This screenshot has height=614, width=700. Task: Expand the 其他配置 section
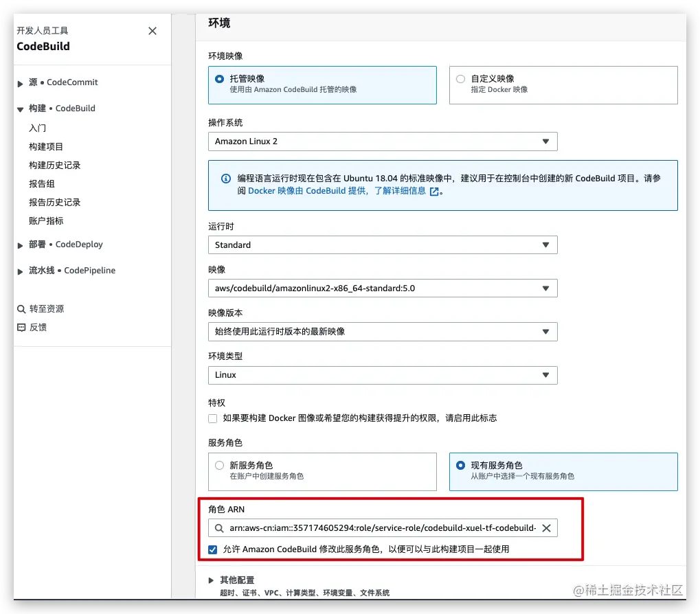tap(211, 580)
